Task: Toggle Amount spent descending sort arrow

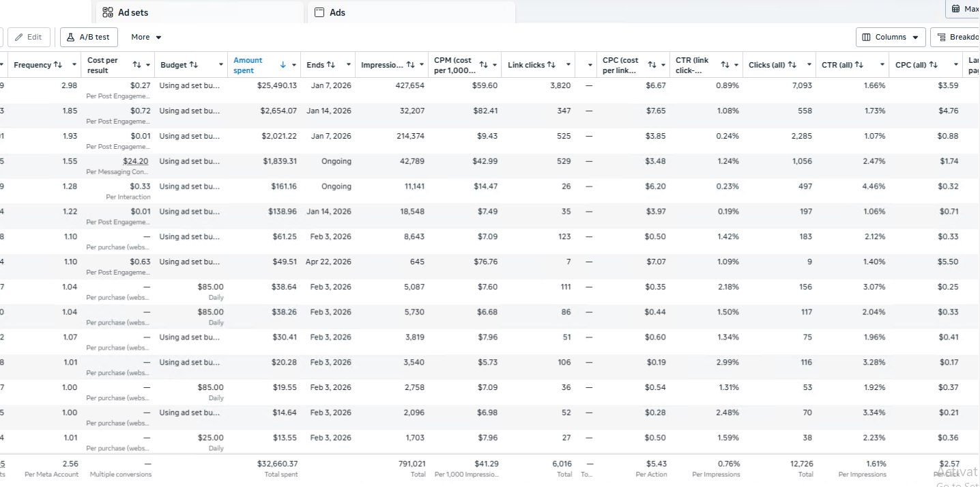Action: point(283,65)
